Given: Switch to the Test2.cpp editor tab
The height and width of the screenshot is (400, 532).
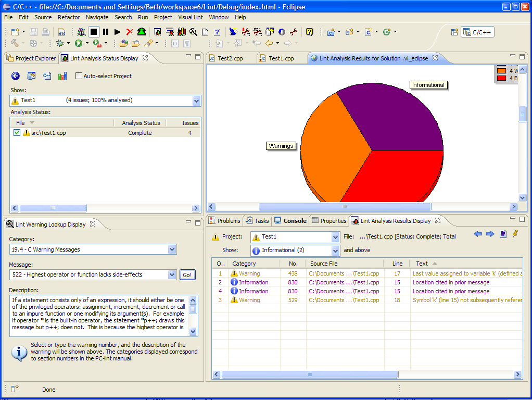Looking at the screenshot, I should tap(231, 58).
